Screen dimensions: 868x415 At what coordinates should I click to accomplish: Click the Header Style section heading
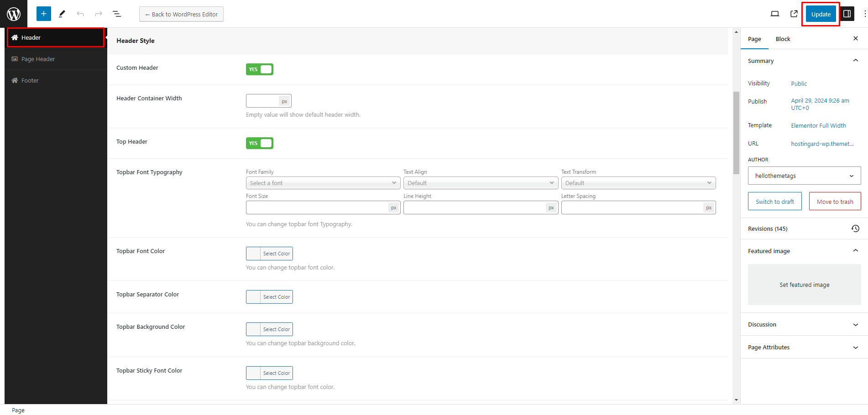click(x=136, y=41)
